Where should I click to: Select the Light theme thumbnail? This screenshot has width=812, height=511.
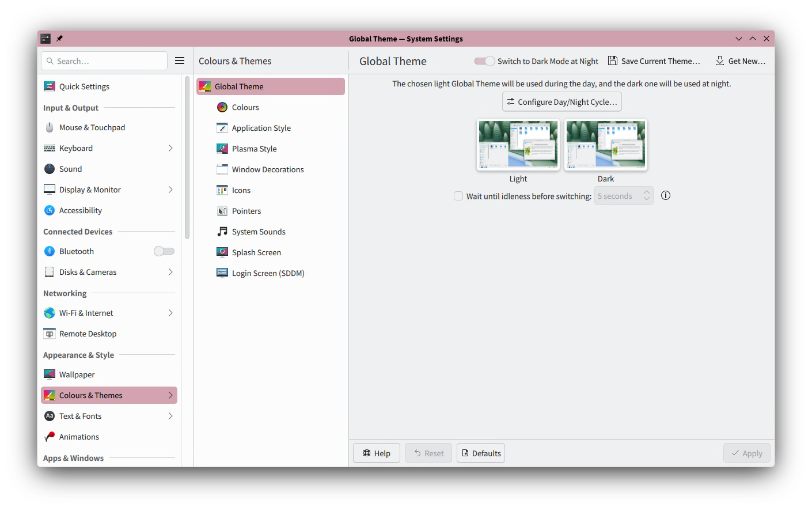tap(518, 145)
